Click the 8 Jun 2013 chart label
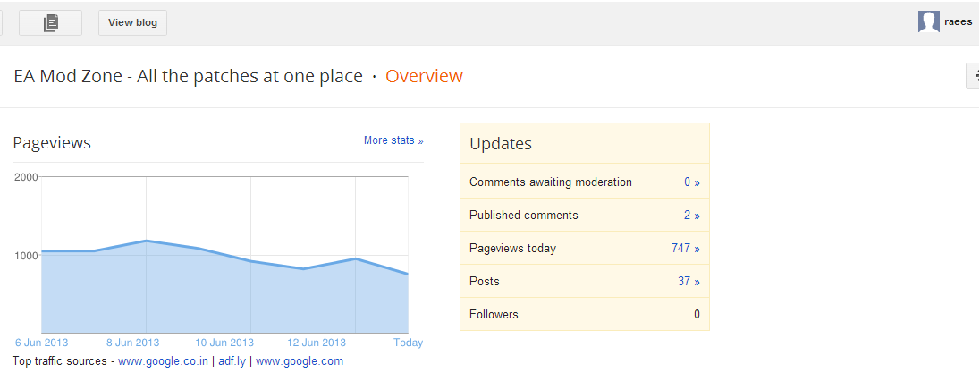This screenshot has height=381, width=980. pos(132,343)
